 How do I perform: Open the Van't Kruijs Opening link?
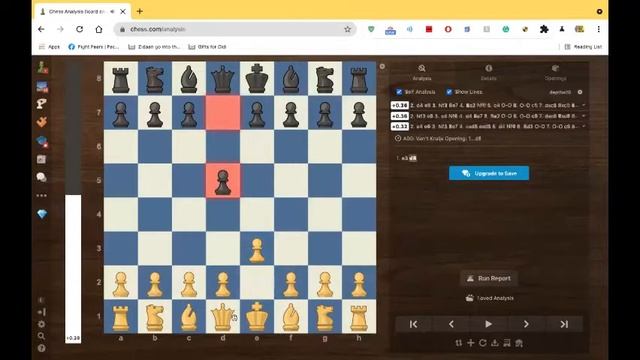coord(442,138)
